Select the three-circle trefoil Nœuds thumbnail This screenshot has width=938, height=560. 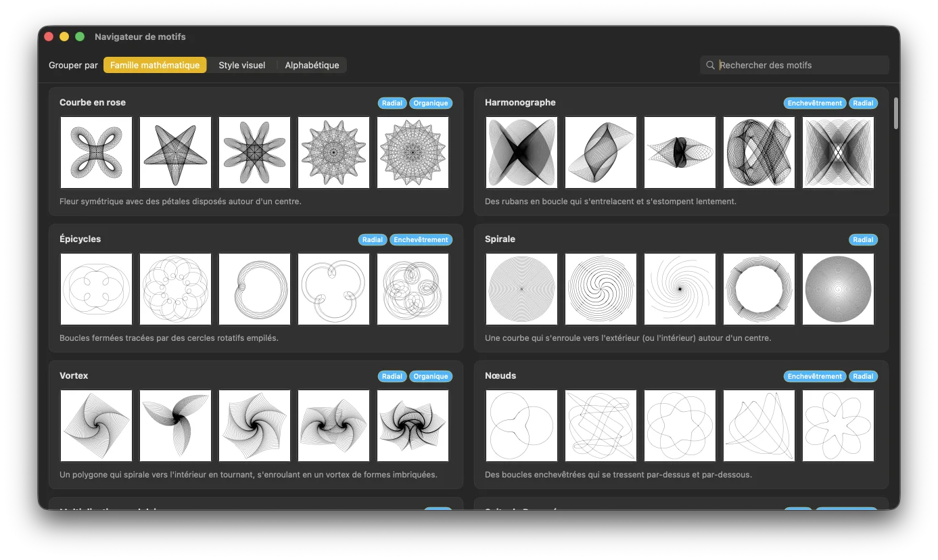(521, 426)
